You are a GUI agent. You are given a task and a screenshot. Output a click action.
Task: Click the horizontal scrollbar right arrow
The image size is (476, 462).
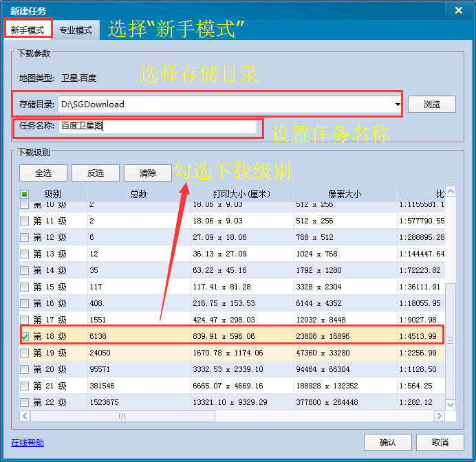pos(439,416)
